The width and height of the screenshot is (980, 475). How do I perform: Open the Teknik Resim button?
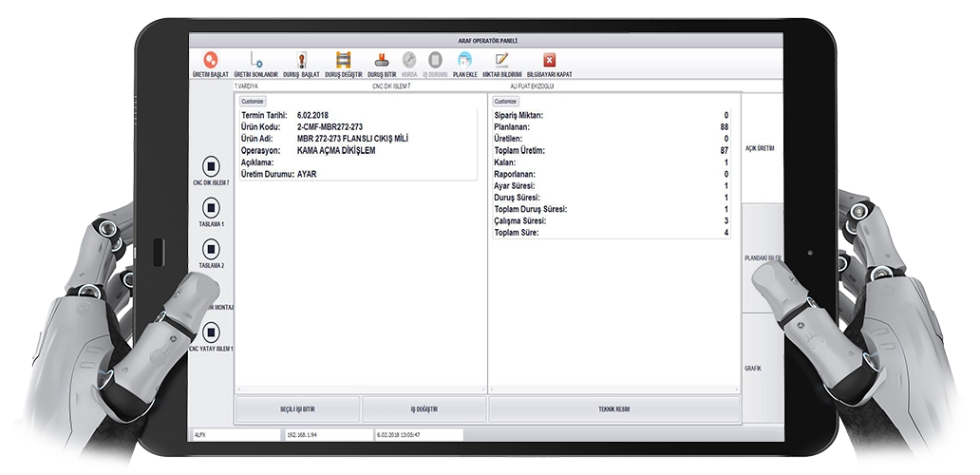(x=613, y=409)
